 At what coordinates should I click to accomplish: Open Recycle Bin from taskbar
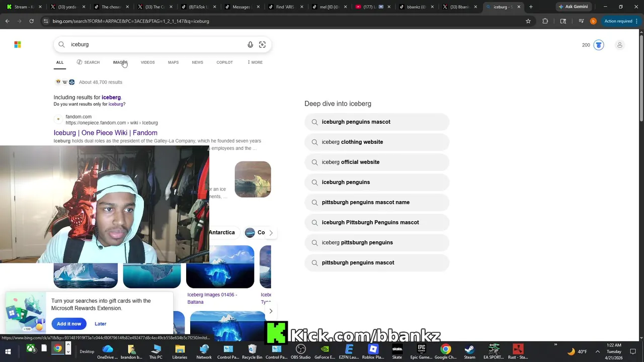coord(252,352)
